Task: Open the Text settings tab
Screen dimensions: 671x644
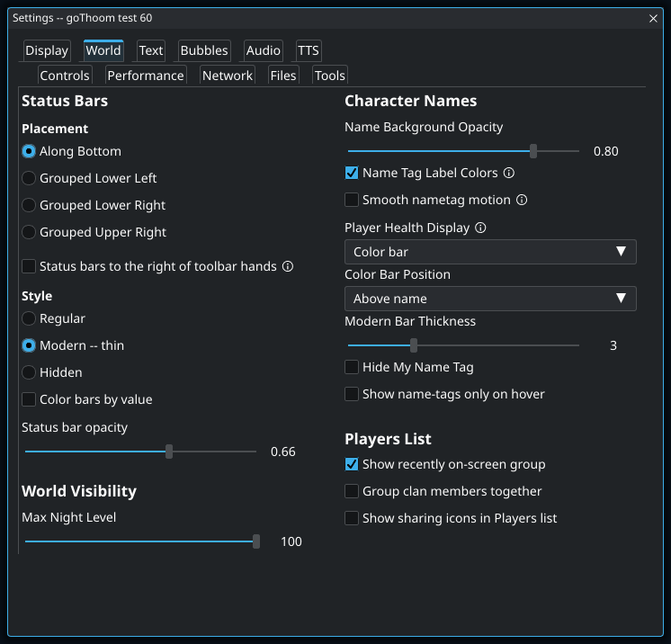Action: pyautogui.click(x=151, y=50)
